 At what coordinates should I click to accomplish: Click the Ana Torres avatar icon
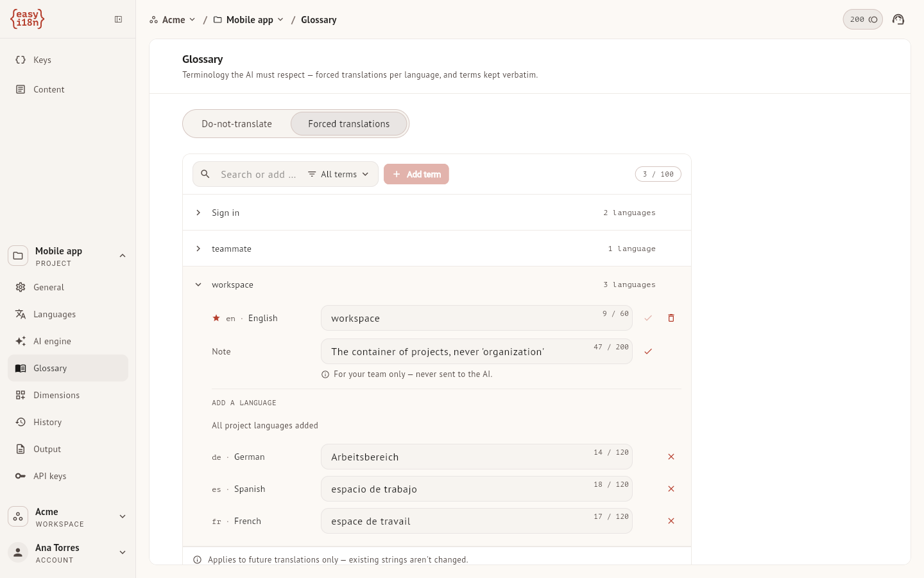point(18,552)
